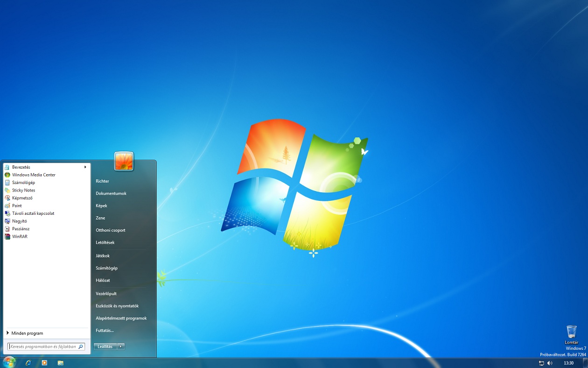Launch the Számológép calculator icon
Image resolution: width=588 pixels, height=368 pixels.
point(7,183)
